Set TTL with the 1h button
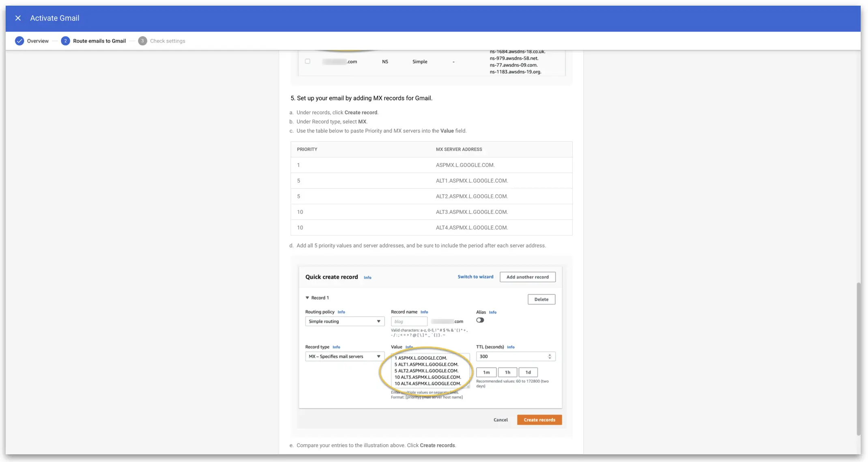Viewport: 868px width, 462px height. coord(507,372)
